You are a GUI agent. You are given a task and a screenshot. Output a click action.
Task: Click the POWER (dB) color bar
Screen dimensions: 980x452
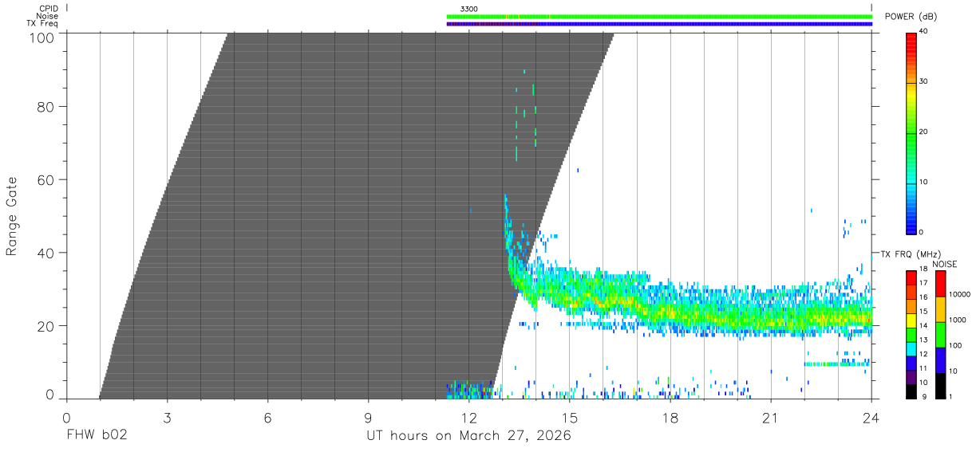click(x=911, y=132)
